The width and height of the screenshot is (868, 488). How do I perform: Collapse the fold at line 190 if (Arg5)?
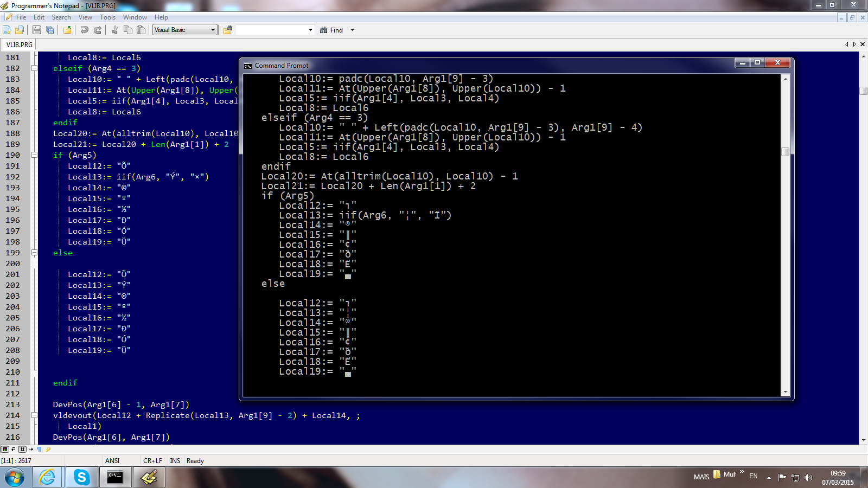point(34,155)
